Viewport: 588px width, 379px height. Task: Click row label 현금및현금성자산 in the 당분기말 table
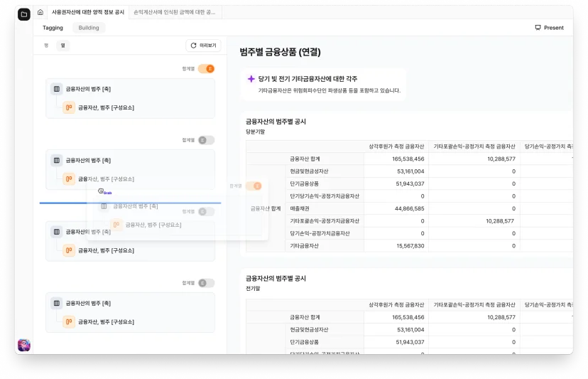(x=309, y=171)
